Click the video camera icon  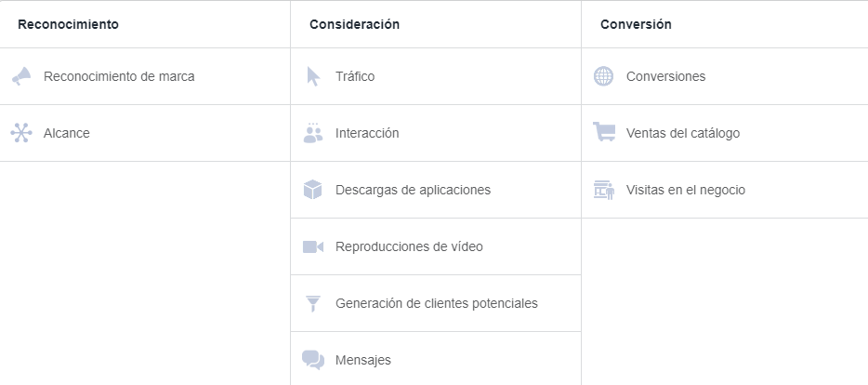(x=313, y=246)
